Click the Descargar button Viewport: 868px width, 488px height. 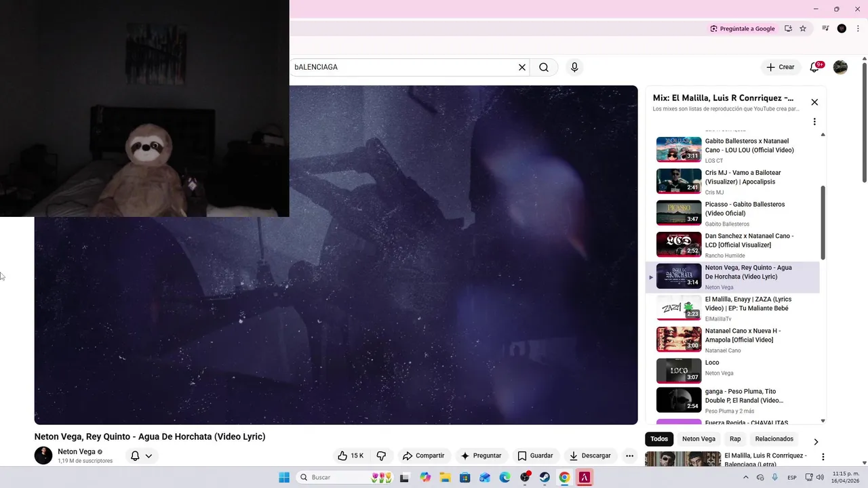[590, 455]
